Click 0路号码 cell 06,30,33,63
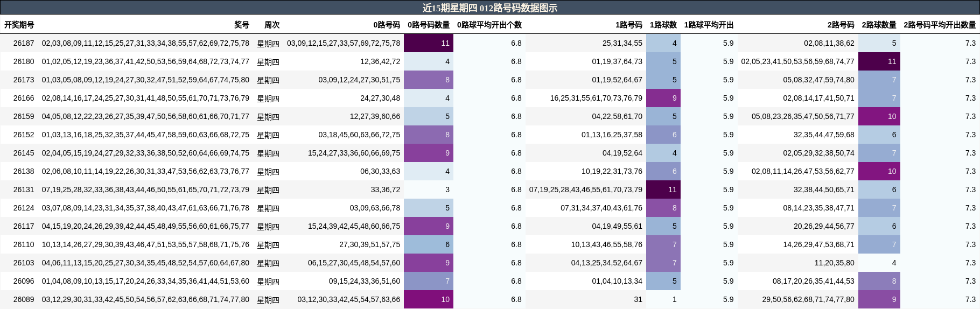This screenshot has width=980, height=309. click(380, 171)
